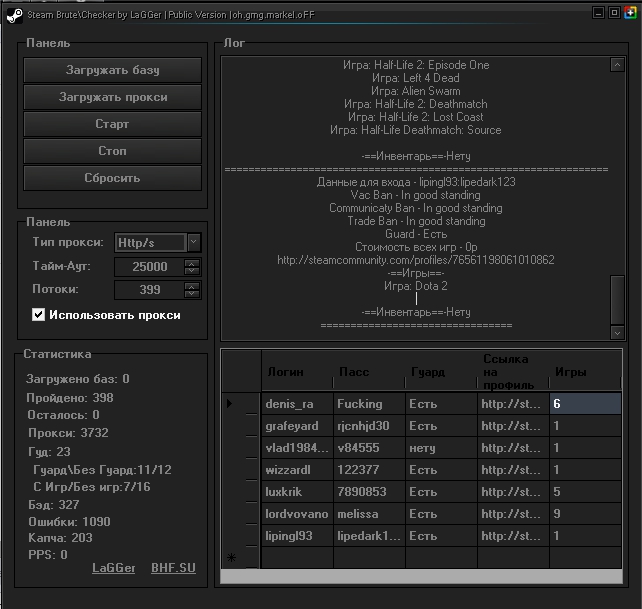Select the Игры cell showing 5

[585, 492]
